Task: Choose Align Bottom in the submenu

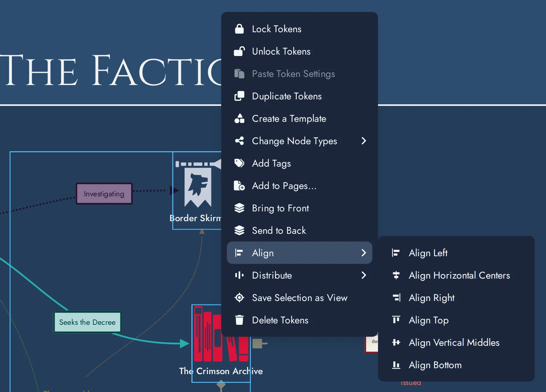Action: click(456, 365)
